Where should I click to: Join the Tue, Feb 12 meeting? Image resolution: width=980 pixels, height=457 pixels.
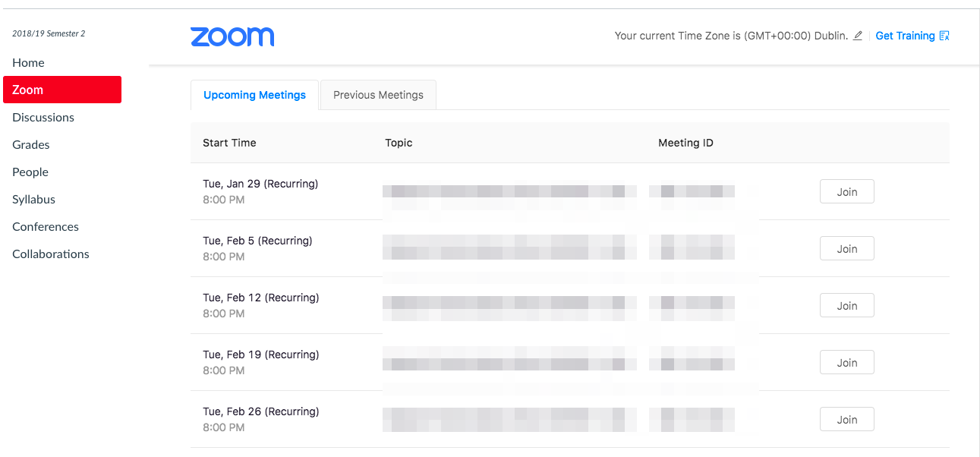847,306
